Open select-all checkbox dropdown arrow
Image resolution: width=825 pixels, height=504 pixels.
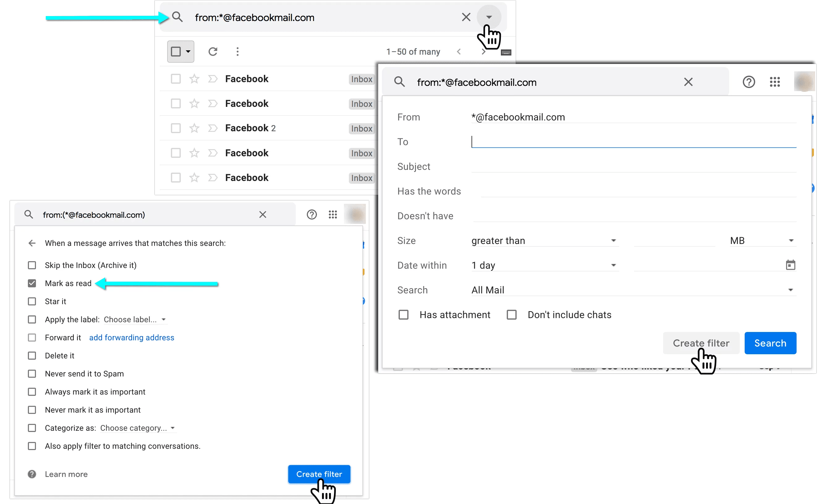click(x=188, y=52)
